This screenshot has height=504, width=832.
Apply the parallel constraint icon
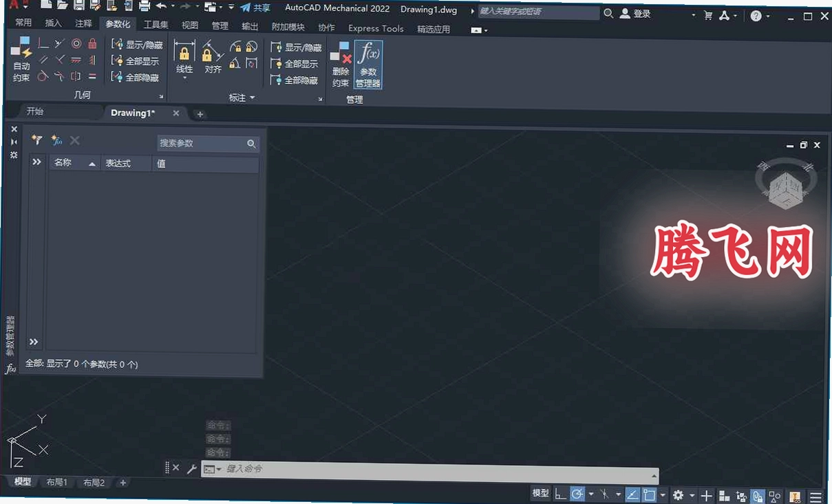43,60
